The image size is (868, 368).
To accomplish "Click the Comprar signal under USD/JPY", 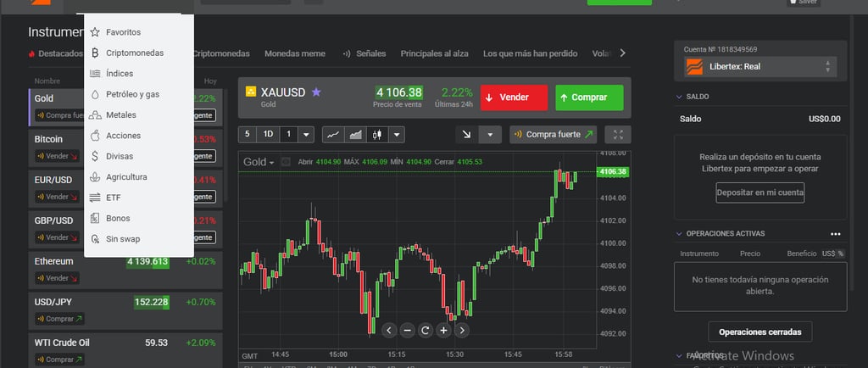I will (60, 319).
